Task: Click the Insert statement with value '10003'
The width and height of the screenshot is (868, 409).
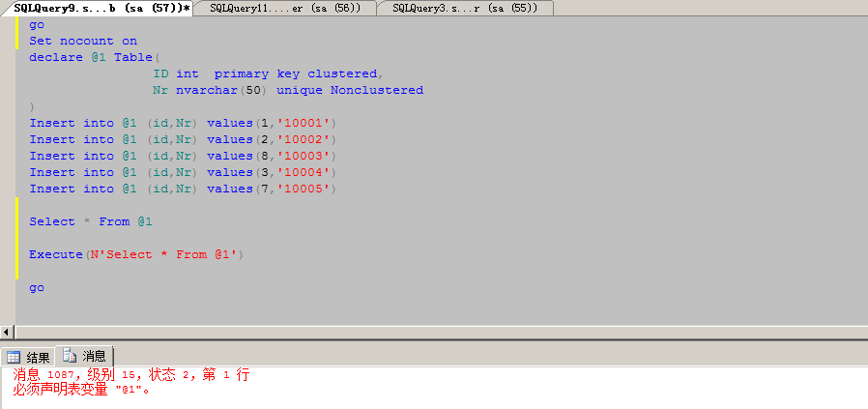Action: pyautogui.click(x=182, y=156)
